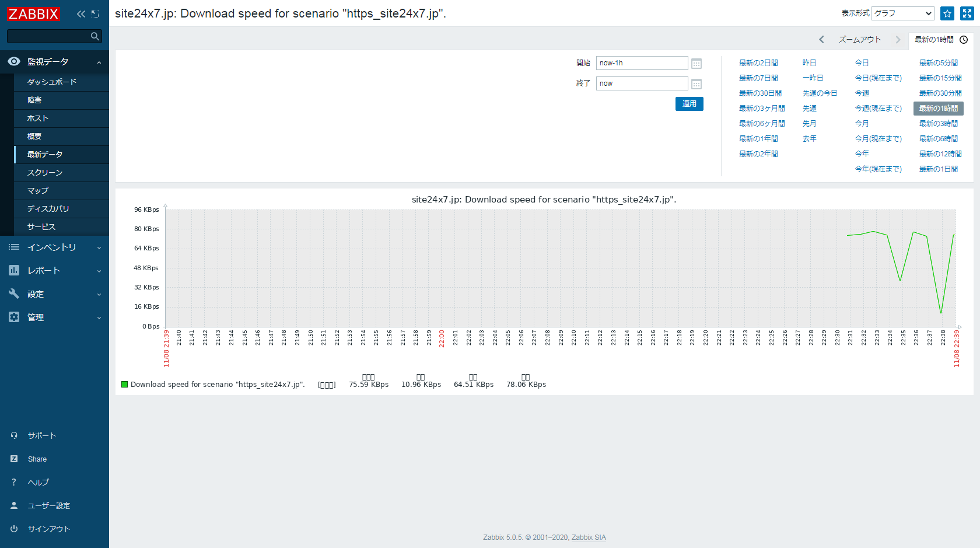The height and width of the screenshot is (548, 980).
Task: Add graph to favourites star icon
Action: pos(947,13)
